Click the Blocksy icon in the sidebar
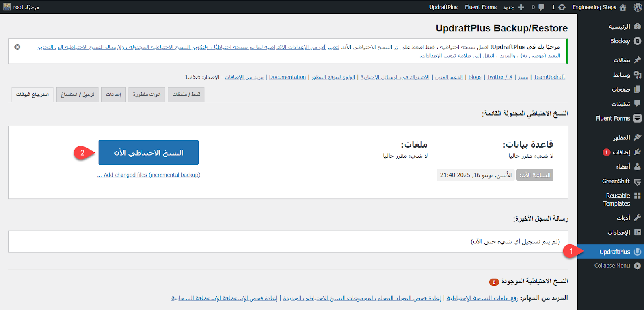This screenshot has width=644, height=310. (637, 41)
